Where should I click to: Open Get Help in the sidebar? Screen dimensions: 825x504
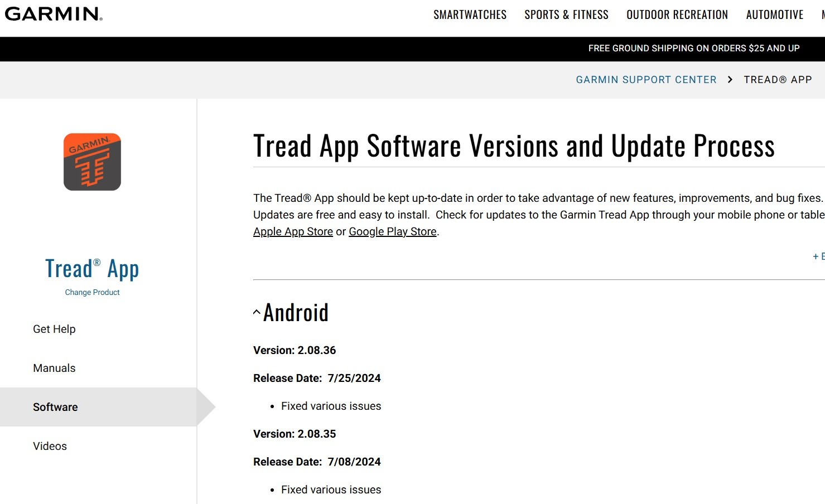pyautogui.click(x=54, y=329)
